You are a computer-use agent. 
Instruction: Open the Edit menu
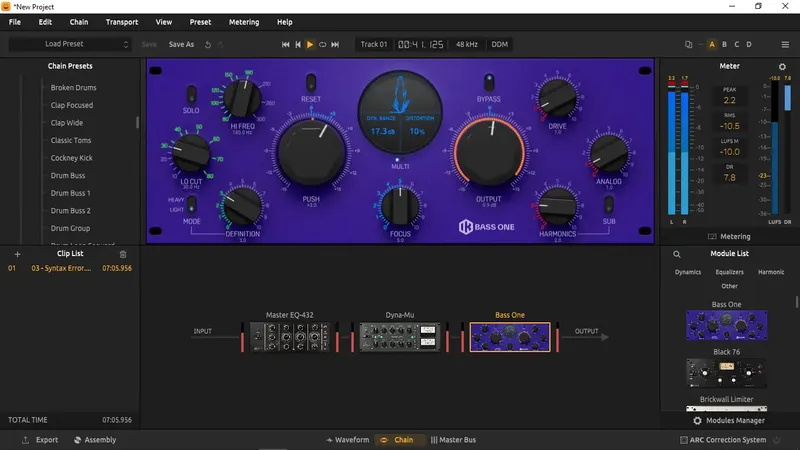click(x=45, y=22)
